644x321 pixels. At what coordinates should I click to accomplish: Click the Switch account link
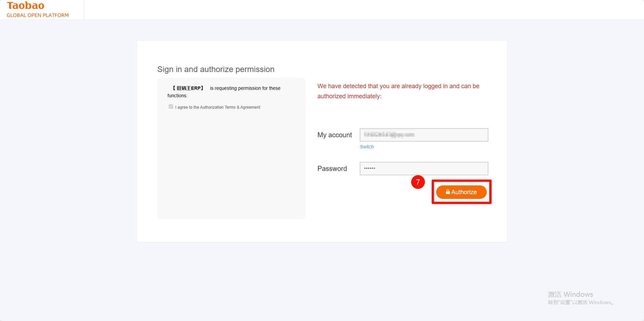pyautogui.click(x=366, y=147)
